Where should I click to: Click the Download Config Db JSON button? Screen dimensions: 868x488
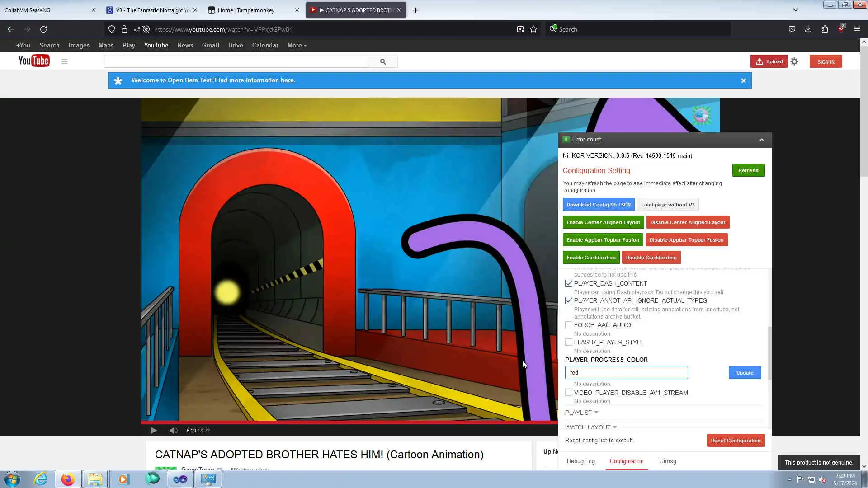pyautogui.click(x=598, y=205)
